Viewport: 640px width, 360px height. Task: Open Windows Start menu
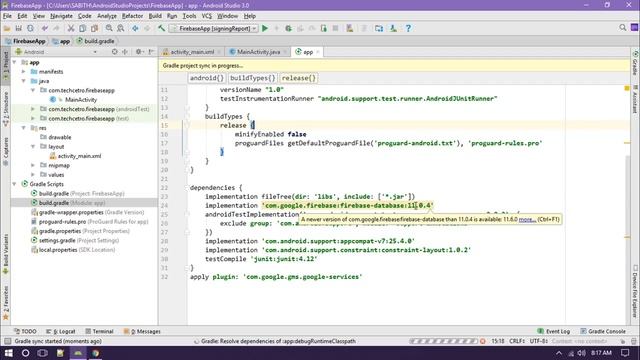(8, 353)
